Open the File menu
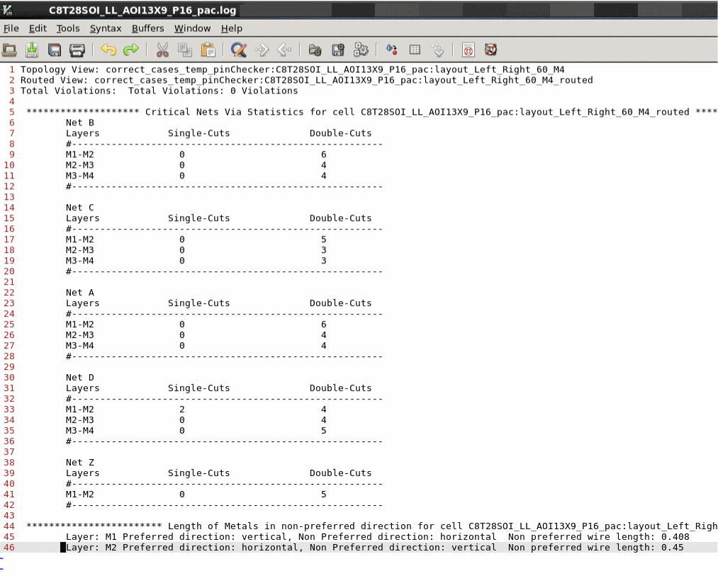This screenshot has height=588, width=718. (x=11, y=28)
